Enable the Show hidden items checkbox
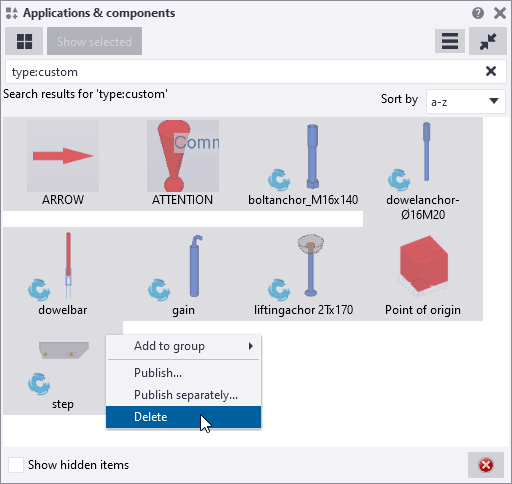Image resolution: width=512 pixels, height=484 pixels. (x=16, y=465)
